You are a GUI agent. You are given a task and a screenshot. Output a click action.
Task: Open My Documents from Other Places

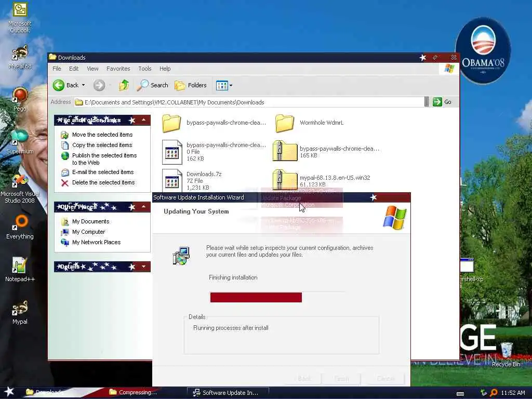(90, 221)
